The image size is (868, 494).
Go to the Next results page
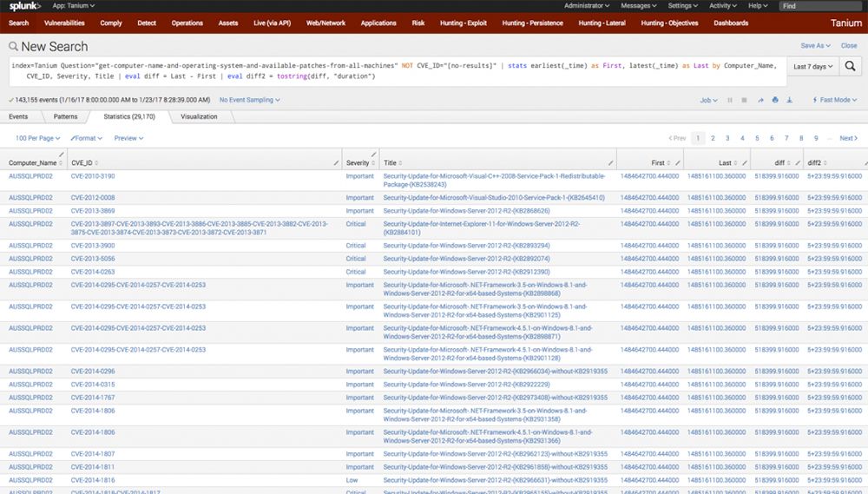(849, 138)
